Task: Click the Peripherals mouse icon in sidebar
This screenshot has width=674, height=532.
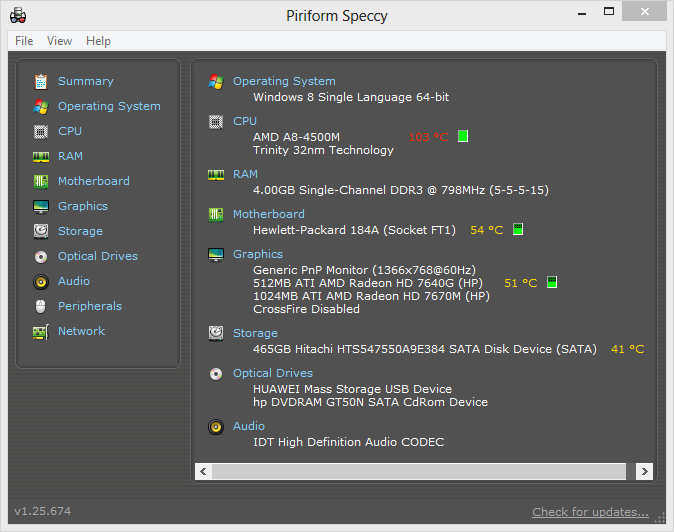Action: [x=40, y=306]
